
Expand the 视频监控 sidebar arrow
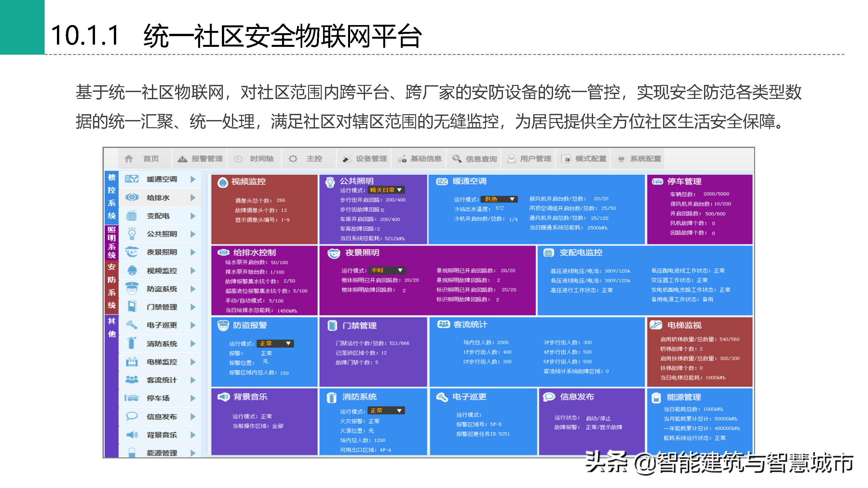click(193, 270)
